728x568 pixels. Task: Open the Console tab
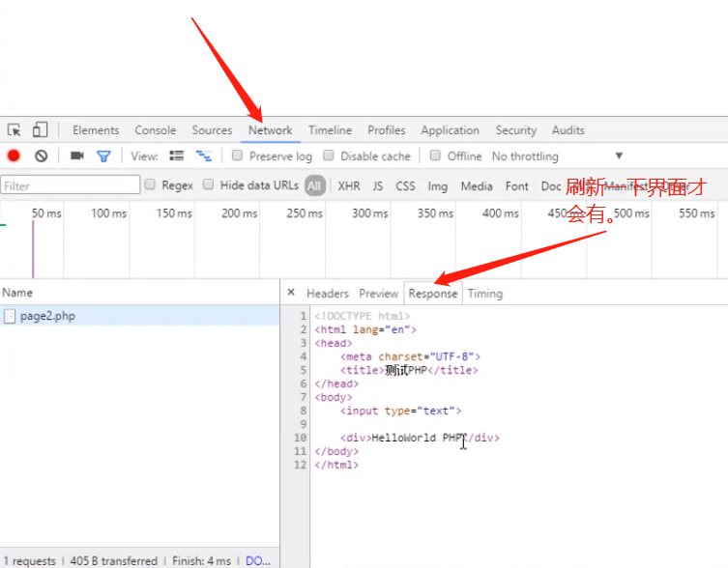pos(156,130)
